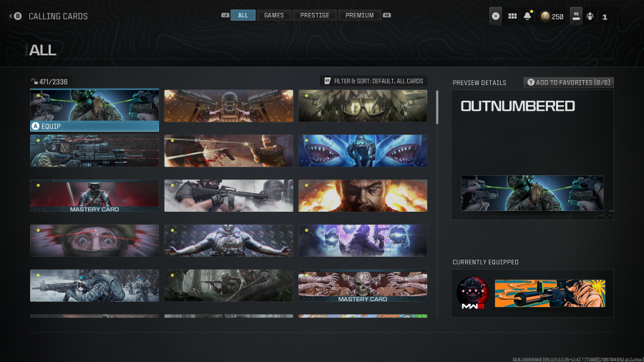
Task: Select the dual pistols fiery calling card
Action: 229,106
